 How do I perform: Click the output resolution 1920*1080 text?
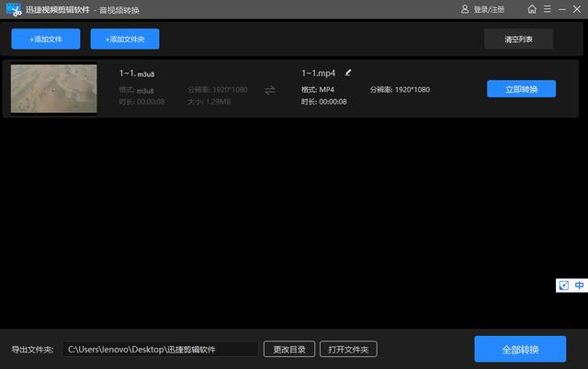413,90
